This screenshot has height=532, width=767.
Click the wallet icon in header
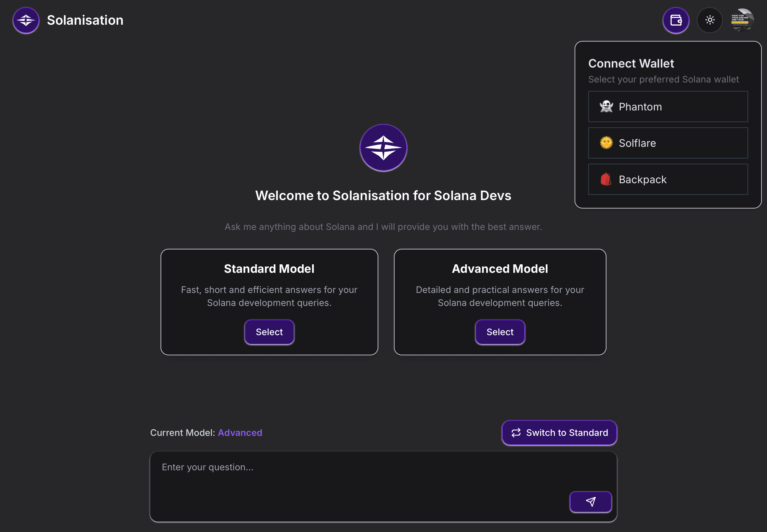coord(676,20)
